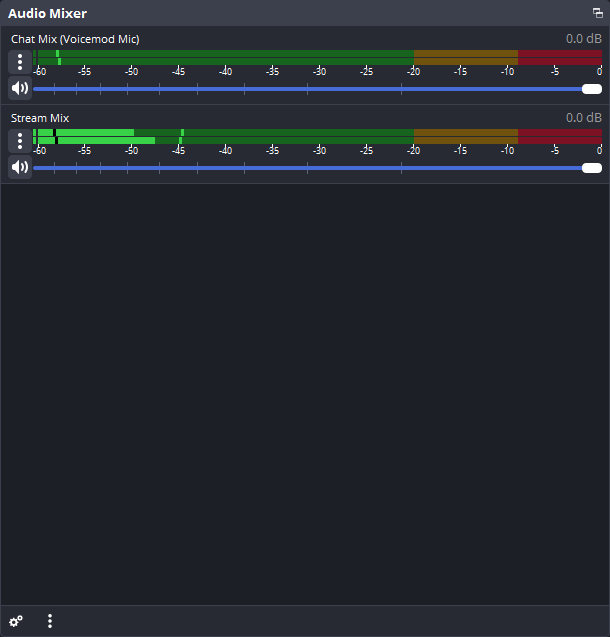Screen dimensions: 610x637
Task: Open Stream Mix source options menu
Action: coord(20,141)
